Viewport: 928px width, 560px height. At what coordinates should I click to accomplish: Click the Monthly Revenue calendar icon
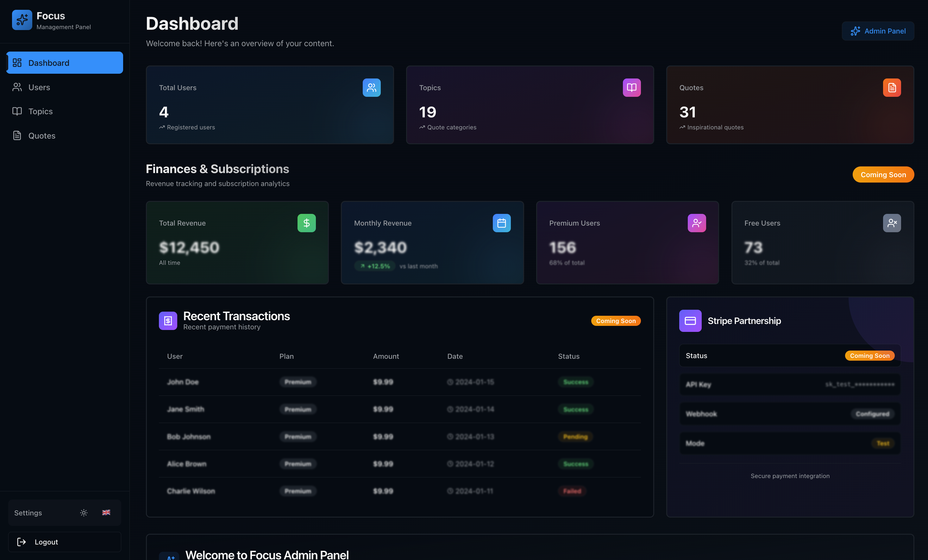501,223
